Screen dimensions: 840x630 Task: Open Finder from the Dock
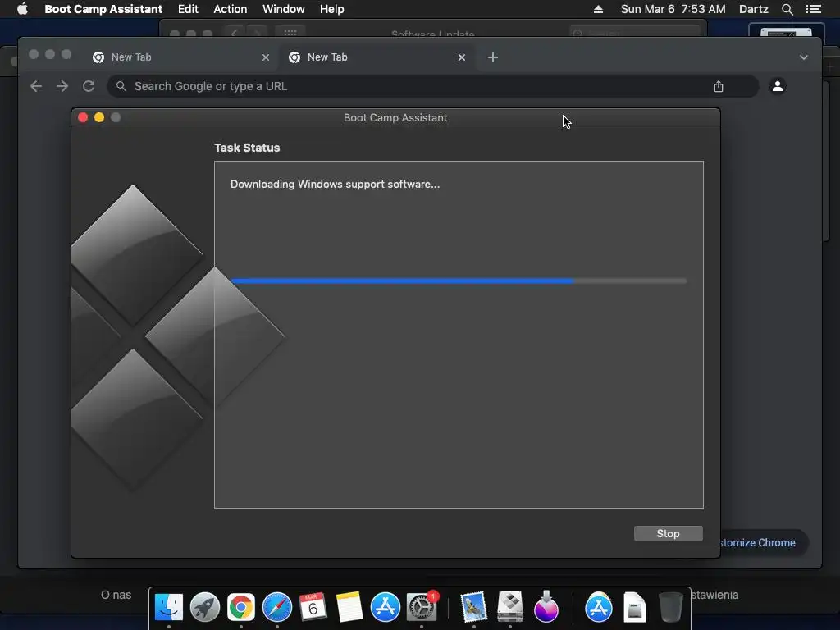(x=169, y=607)
